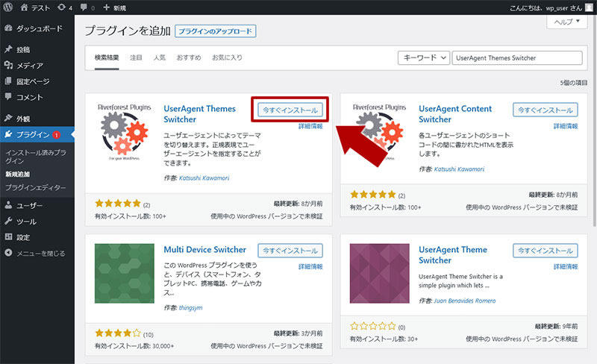Open 詳細情報 for UserAgent Content Switcher
The width and height of the screenshot is (597, 364).
click(x=566, y=126)
